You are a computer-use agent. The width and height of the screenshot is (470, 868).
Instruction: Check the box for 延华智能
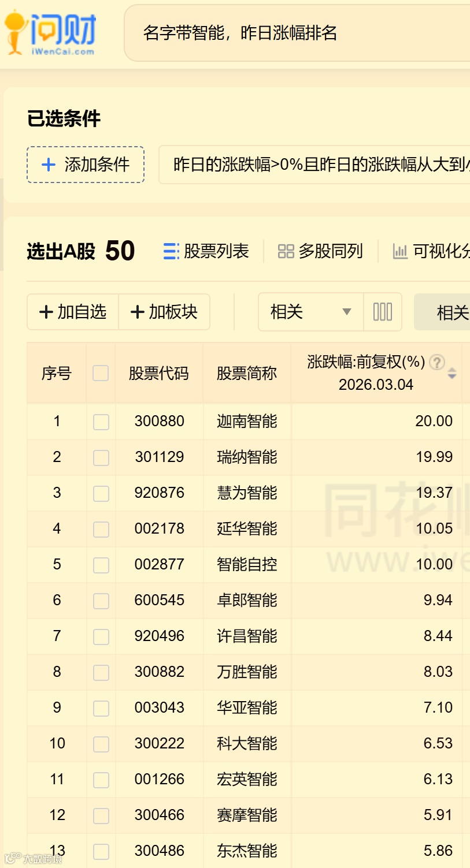point(101,530)
